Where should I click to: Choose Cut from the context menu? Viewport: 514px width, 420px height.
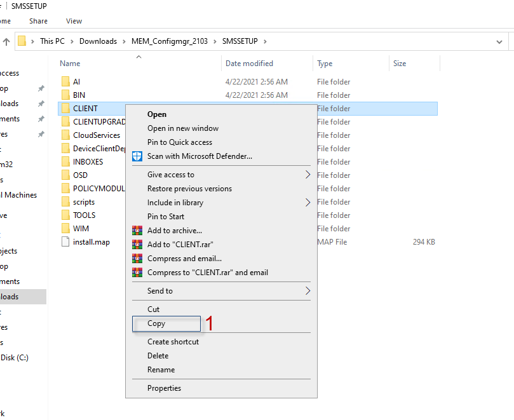(153, 309)
